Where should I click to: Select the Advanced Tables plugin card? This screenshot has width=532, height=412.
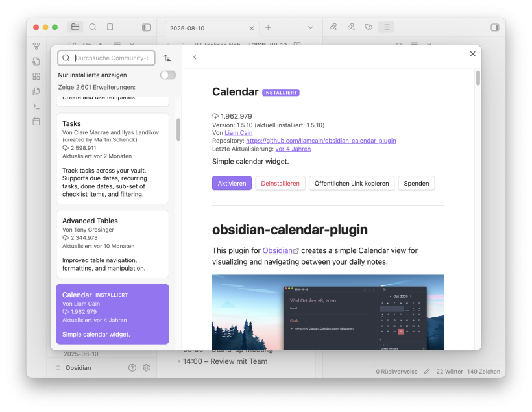point(113,244)
